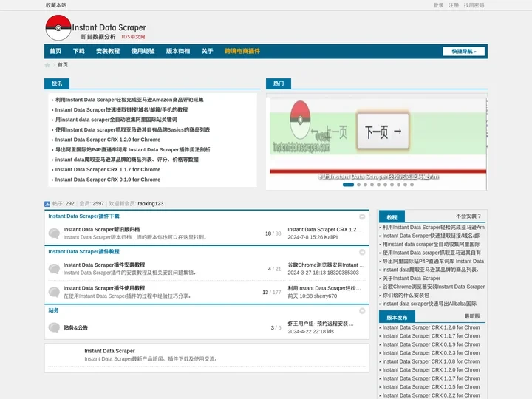Click the 收藏本站 link
The width and height of the screenshot is (532, 399).
[x=56, y=5]
